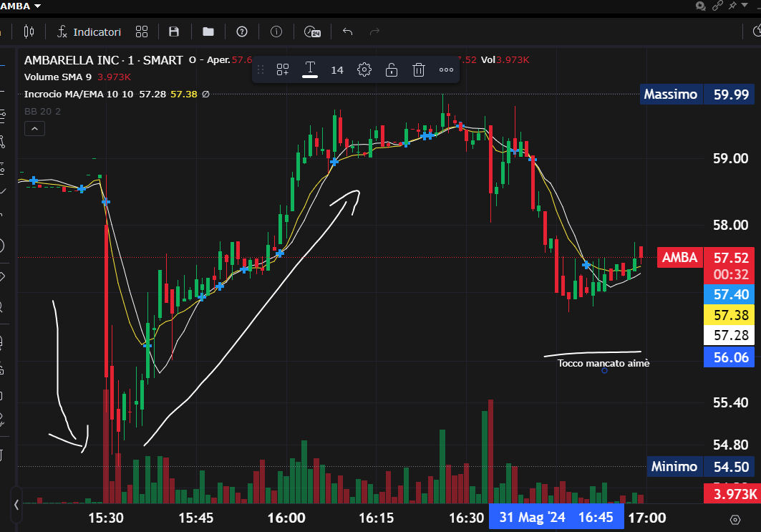The width and height of the screenshot is (761, 532).
Task: Pin the window using the pushpin icon
Action: (732, 6)
